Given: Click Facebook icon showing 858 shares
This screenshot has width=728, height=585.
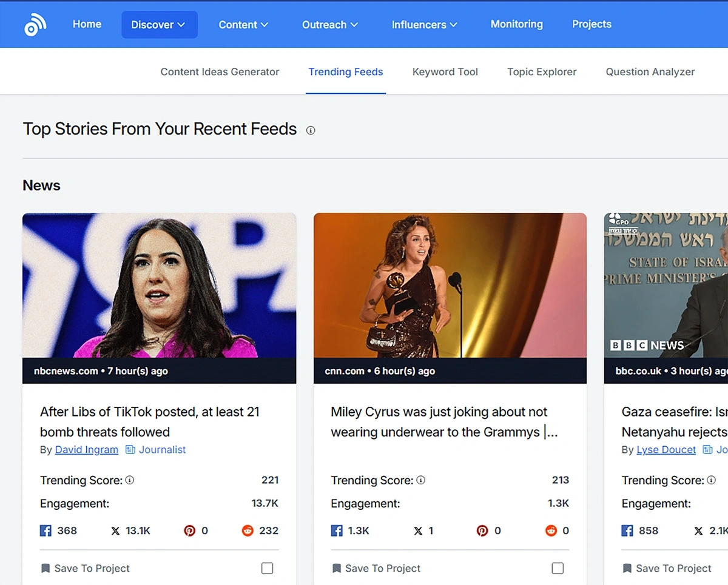Looking at the screenshot, I should coord(627,530).
